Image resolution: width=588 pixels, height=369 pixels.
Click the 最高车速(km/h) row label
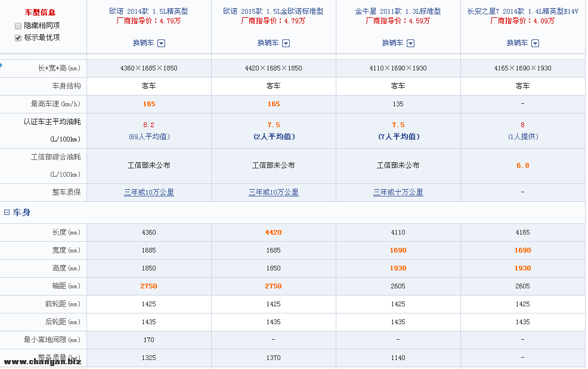click(x=55, y=104)
